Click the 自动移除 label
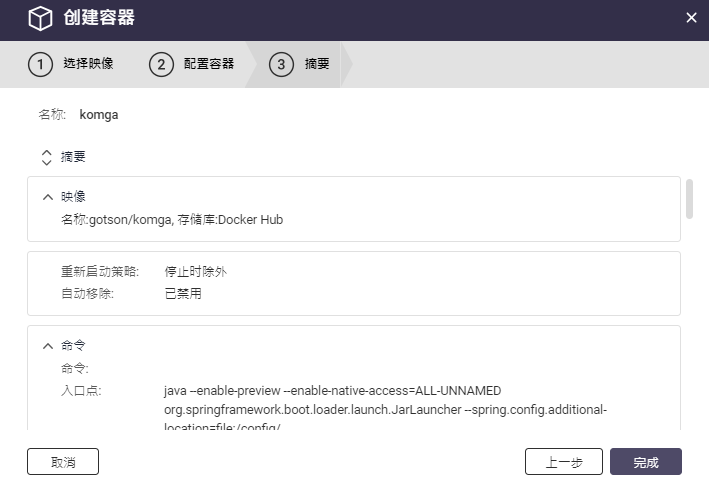 pyautogui.click(x=87, y=294)
